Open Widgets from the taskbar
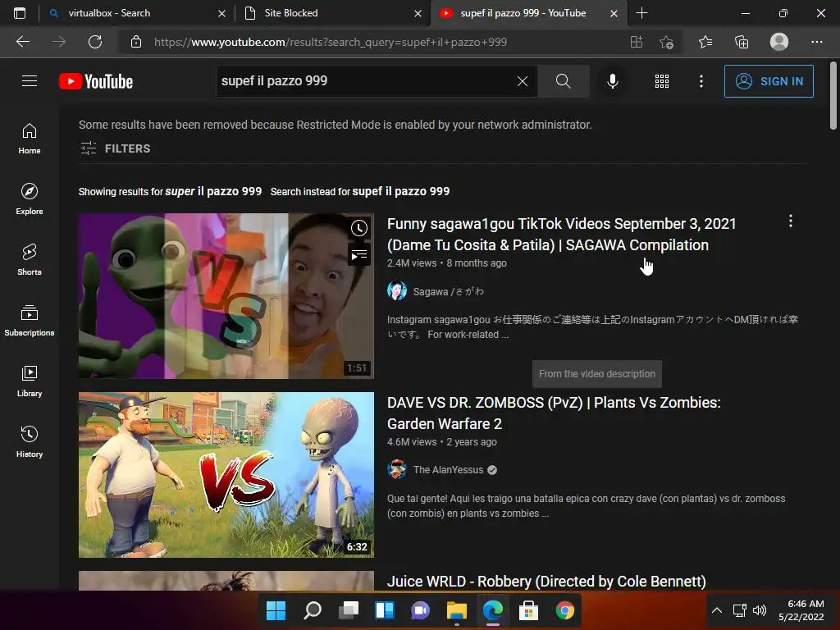Image resolution: width=840 pixels, height=630 pixels. 385,610
